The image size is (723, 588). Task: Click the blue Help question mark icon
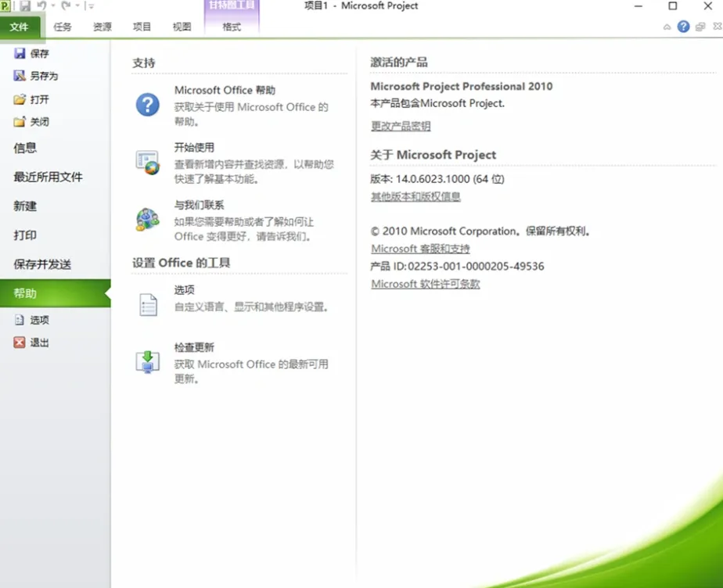click(x=683, y=27)
